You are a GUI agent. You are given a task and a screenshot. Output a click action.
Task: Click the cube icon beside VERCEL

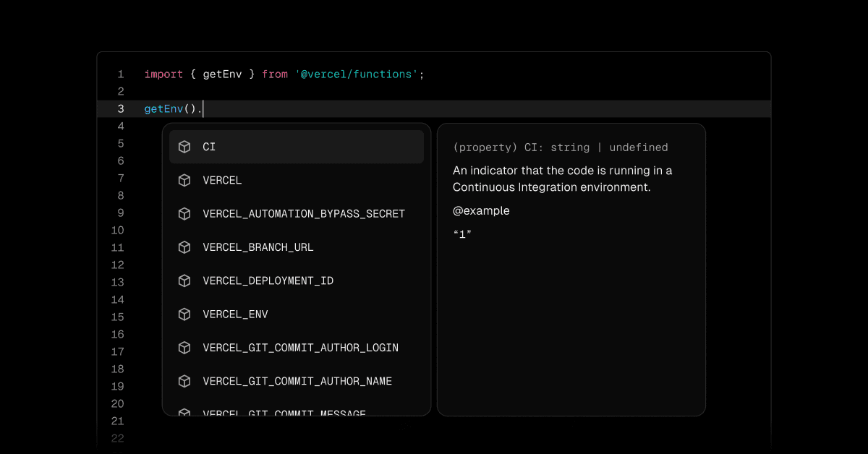(x=184, y=181)
